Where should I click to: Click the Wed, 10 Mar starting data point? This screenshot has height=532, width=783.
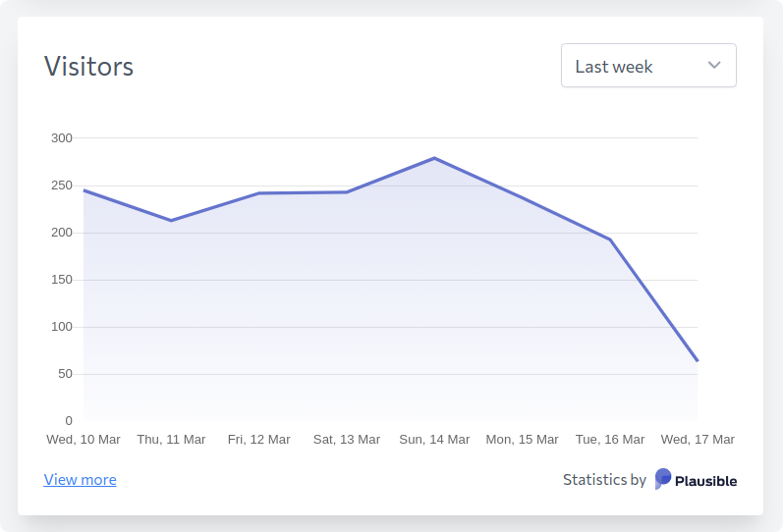[x=84, y=190]
